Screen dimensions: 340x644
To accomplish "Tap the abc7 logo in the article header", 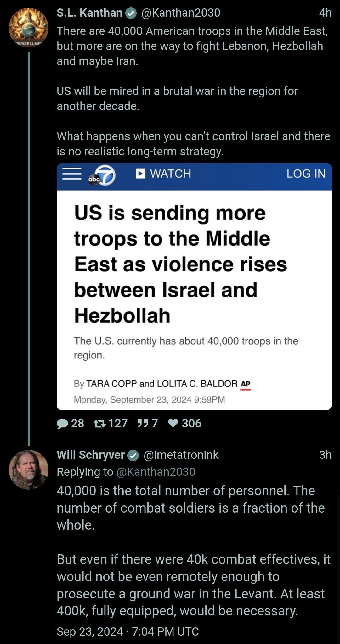I will 102,175.
